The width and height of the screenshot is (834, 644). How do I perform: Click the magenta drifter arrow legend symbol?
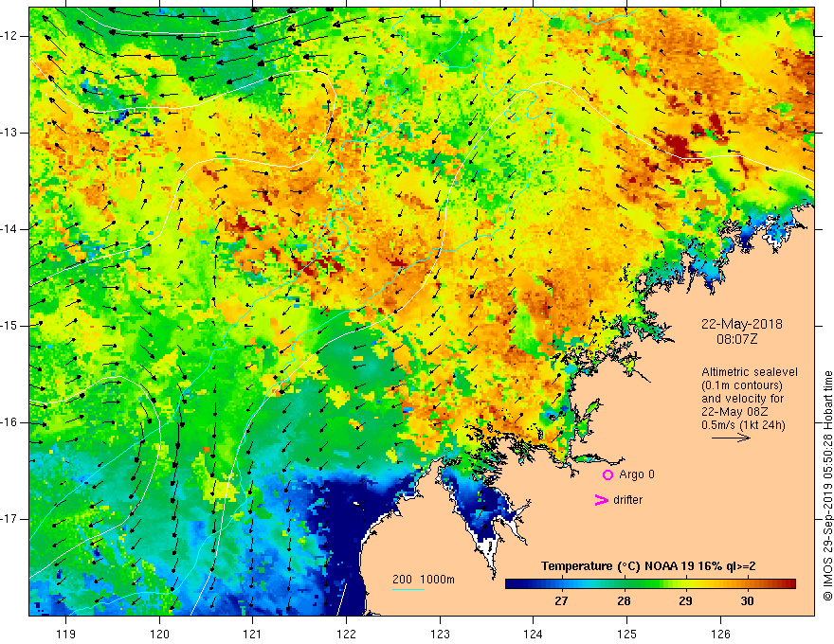coord(602,500)
